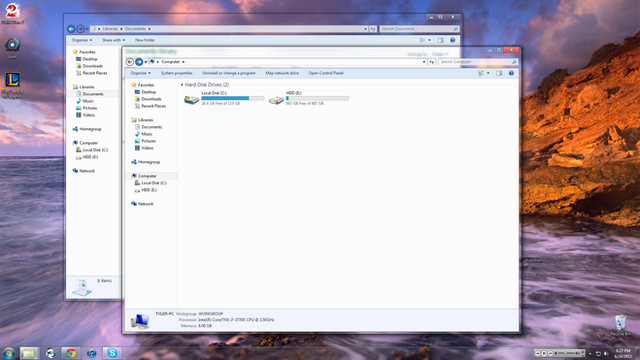Open Local Disk (C:) drive icon

click(191, 99)
